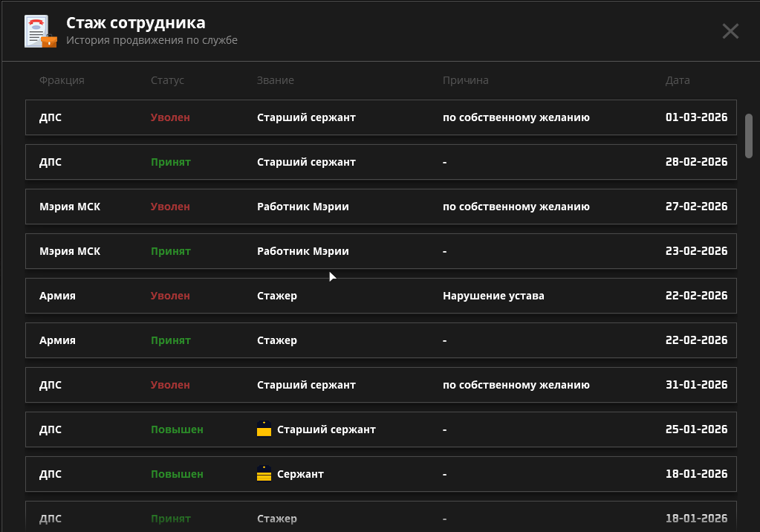Click the Статус column header
The image size is (760, 532).
(166, 80)
